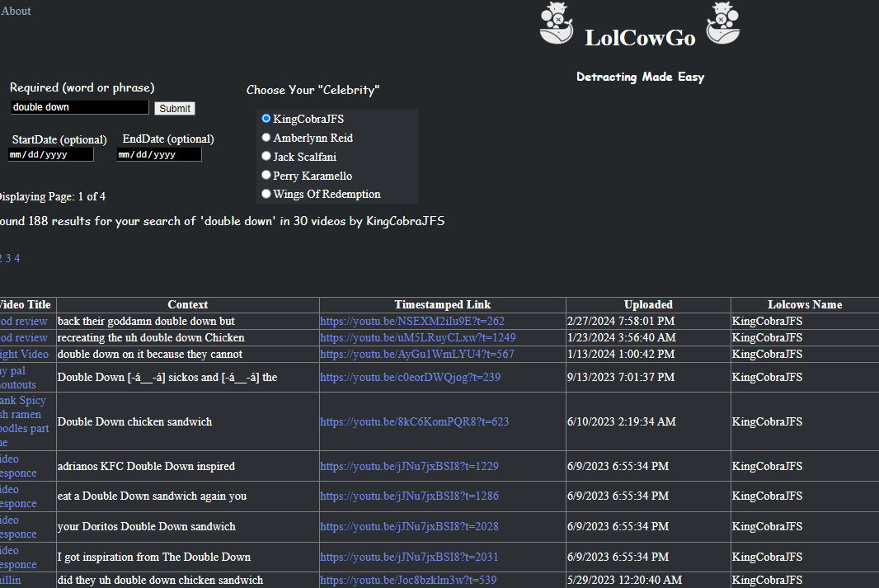879x588 pixels.
Task: Go to results page 3
Action: click(8, 258)
